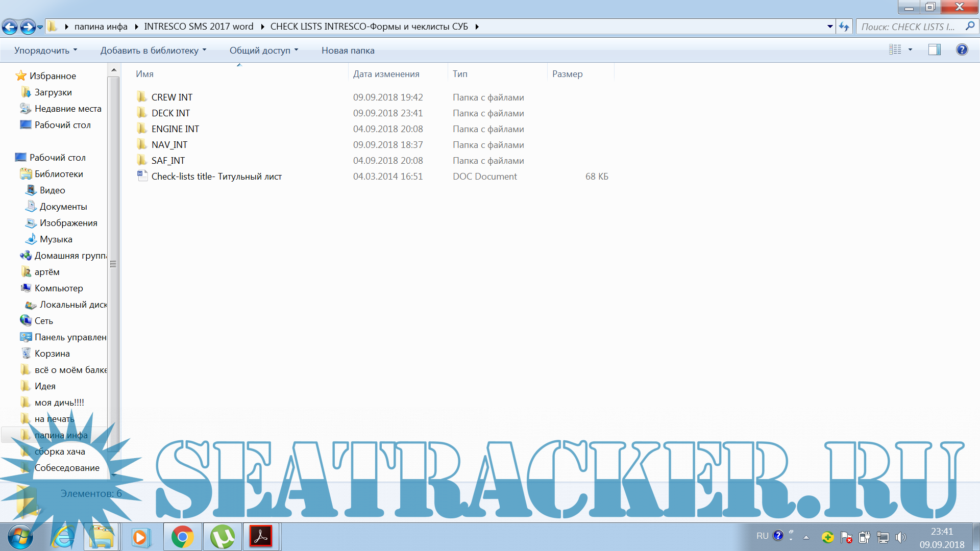Click the Back navigation arrow

[10, 27]
